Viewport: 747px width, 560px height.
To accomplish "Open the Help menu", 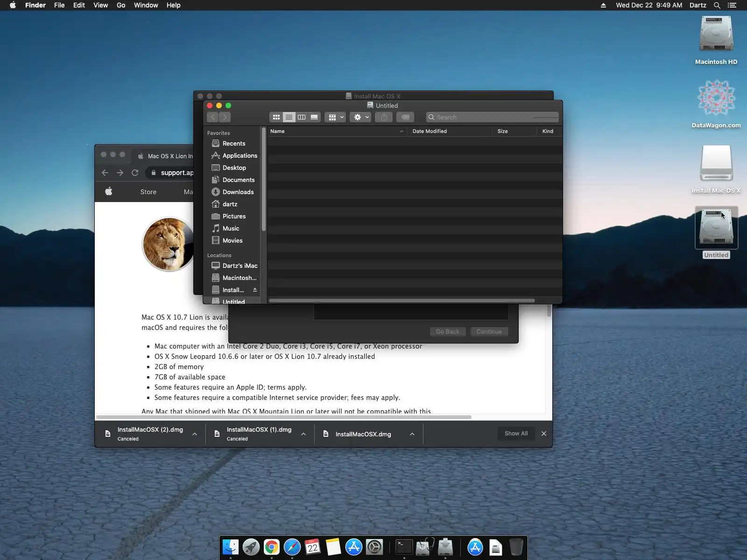I will tap(173, 5).
